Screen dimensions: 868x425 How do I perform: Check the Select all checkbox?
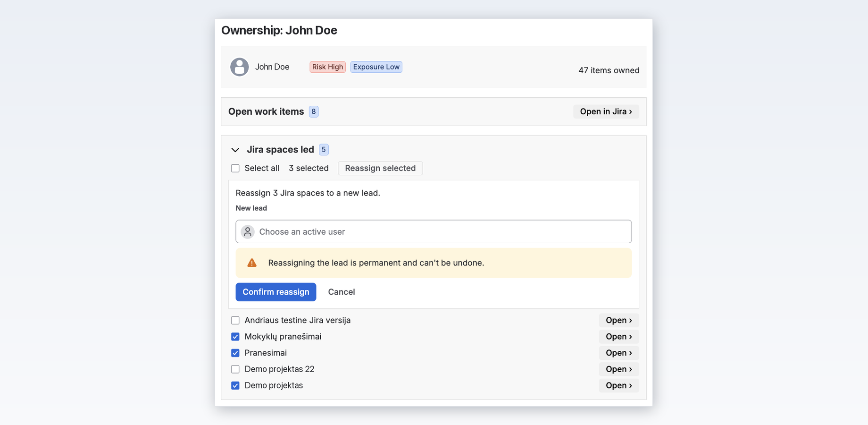pyautogui.click(x=235, y=169)
